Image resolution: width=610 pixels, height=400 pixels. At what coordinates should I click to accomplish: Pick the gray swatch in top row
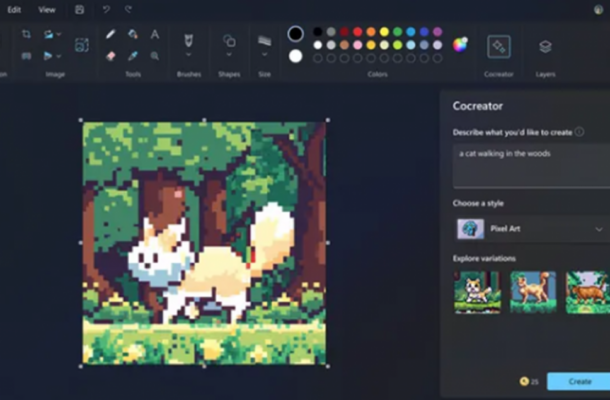[x=331, y=32]
